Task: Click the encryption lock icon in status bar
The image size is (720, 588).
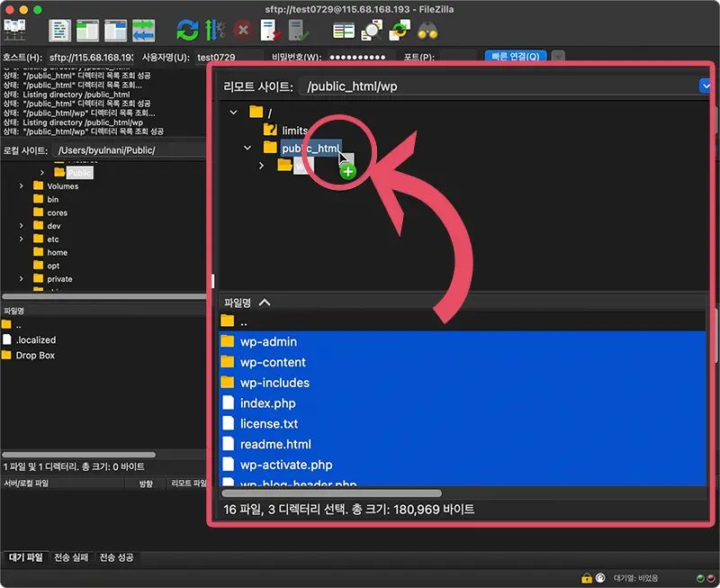Action: pyautogui.click(x=587, y=578)
